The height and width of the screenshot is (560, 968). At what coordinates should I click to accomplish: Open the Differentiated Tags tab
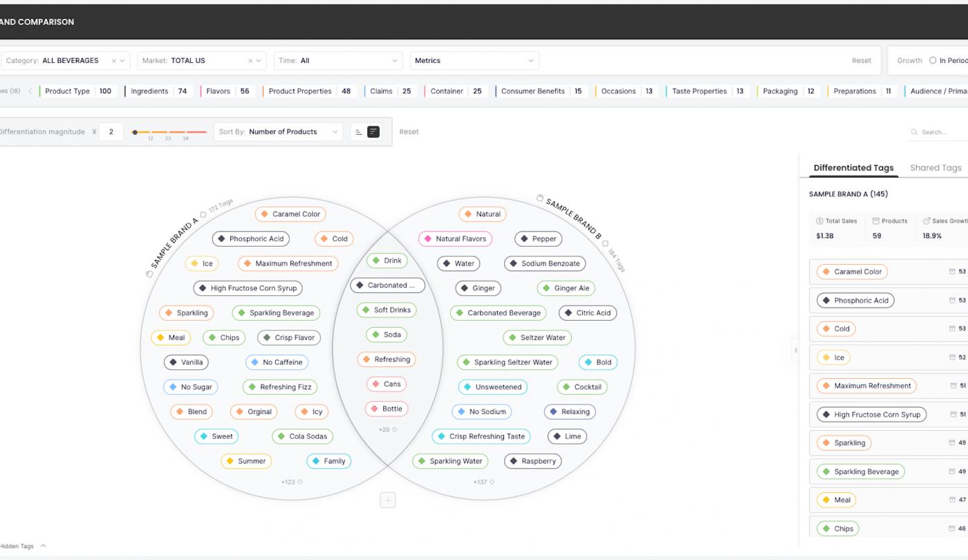(853, 168)
